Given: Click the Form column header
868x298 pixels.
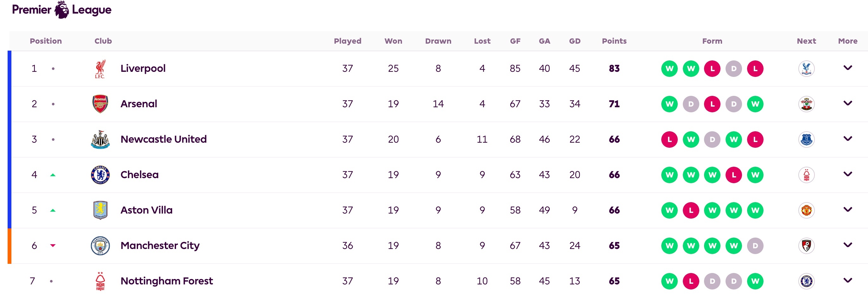Looking at the screenshot, I should (x=712, y=41).
